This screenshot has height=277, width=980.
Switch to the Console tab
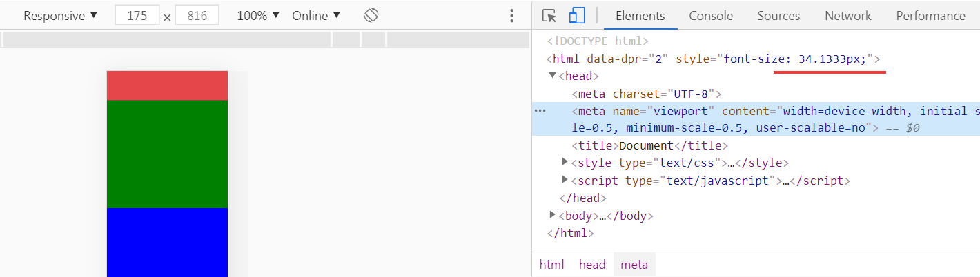point(711,15)
